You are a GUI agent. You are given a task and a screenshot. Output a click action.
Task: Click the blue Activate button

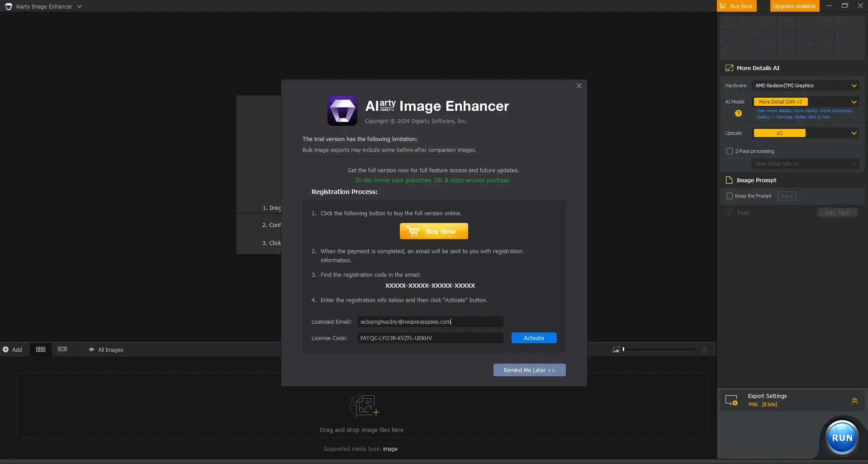[534, 338]
